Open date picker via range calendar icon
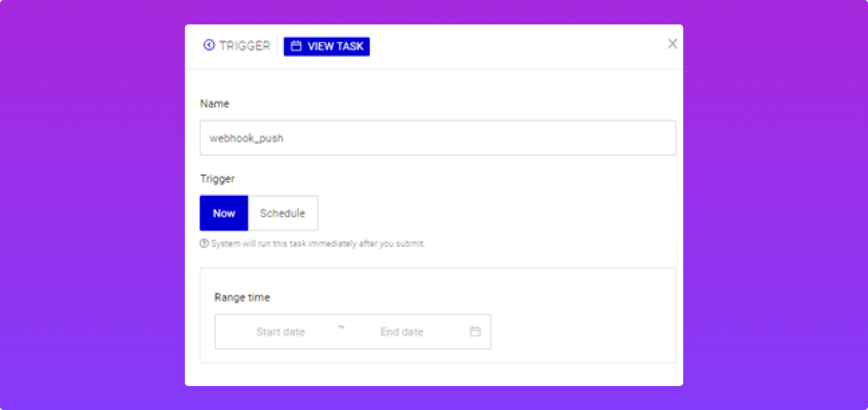The image size is (868, 410). 475,331
